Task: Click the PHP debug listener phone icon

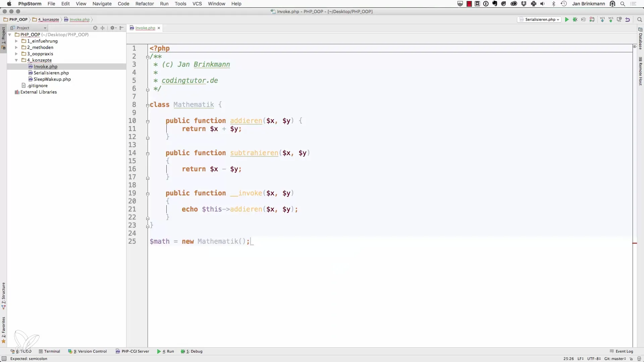Action: 592,19
